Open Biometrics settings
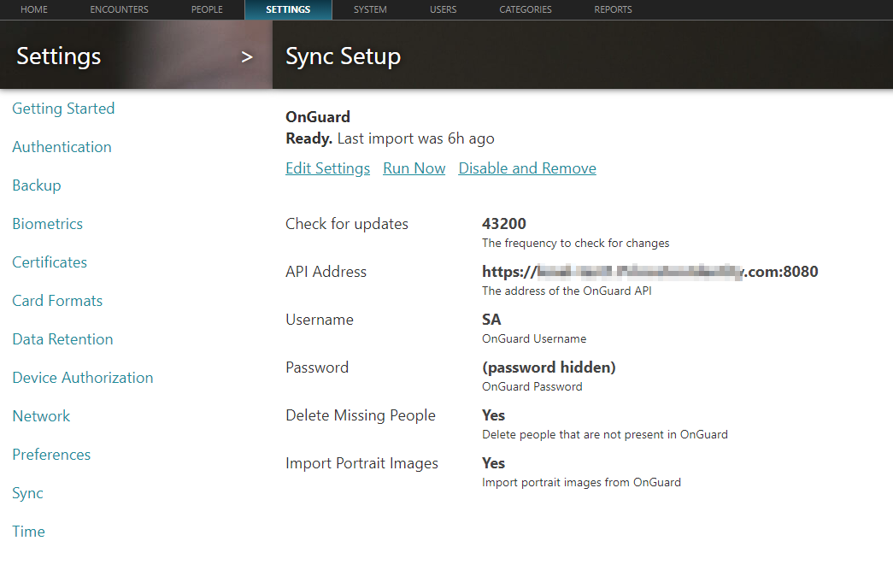893x588 pixels. click(47, 224)
